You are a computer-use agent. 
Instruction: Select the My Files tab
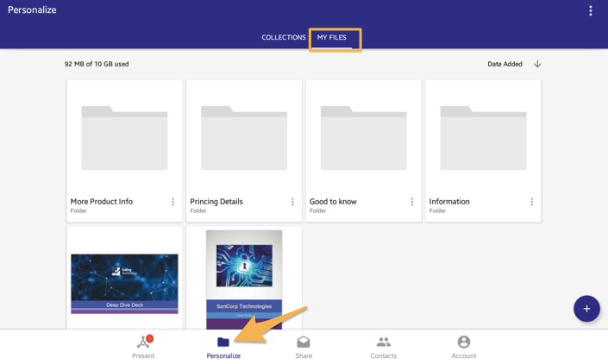(x=331, y=37)
